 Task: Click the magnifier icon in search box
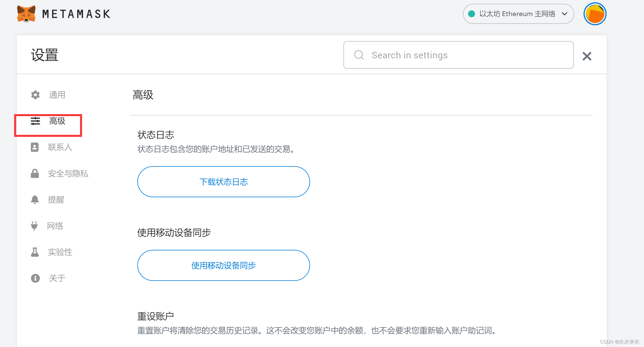click(359, 55)
